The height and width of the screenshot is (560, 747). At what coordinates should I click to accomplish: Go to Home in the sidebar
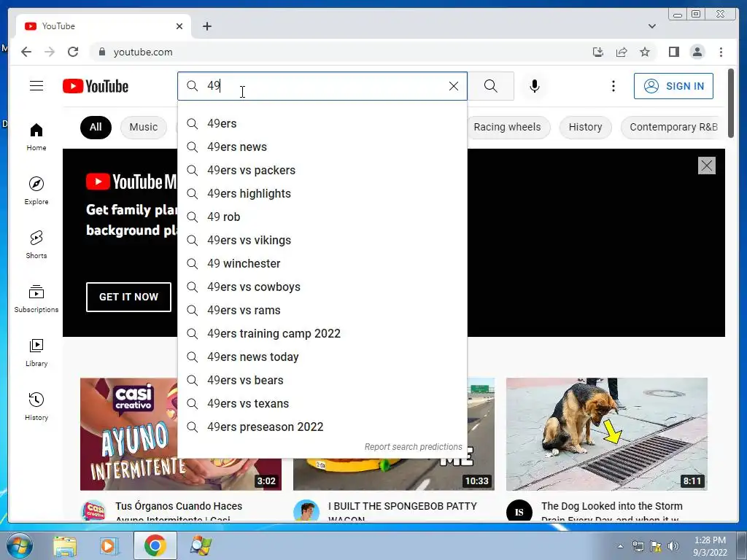click(x=36, y=137)
